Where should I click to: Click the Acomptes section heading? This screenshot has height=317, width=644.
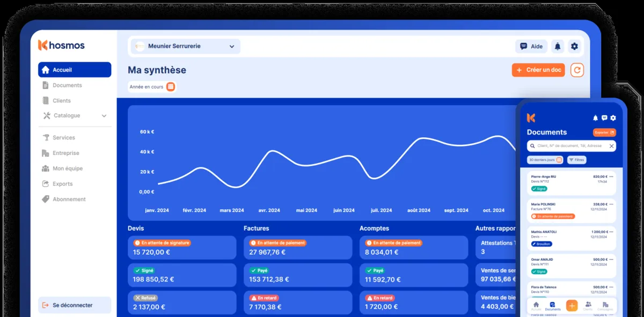click(374, 228)
